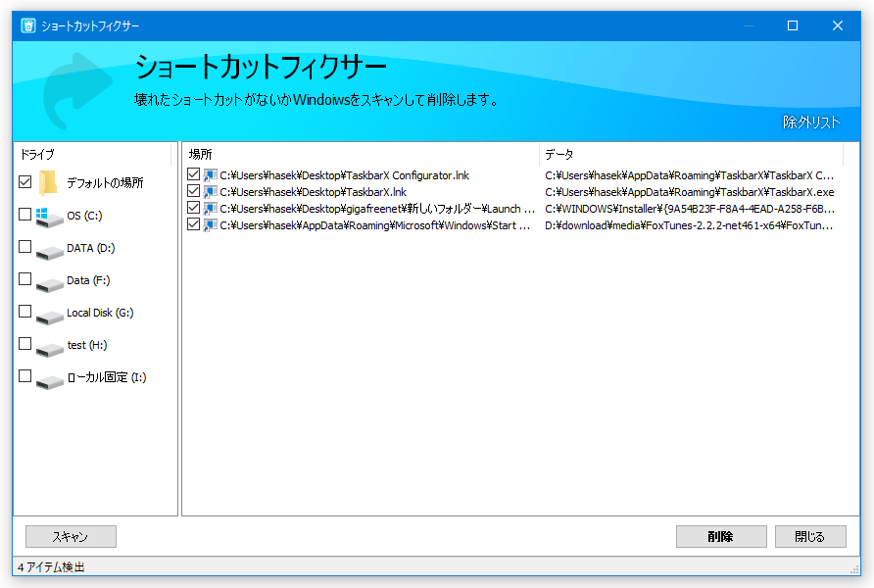Screen dimensions: 874x588
Task: Check the ローカル固定 (I:) drive checkbox
Action: tap(25, 375)
